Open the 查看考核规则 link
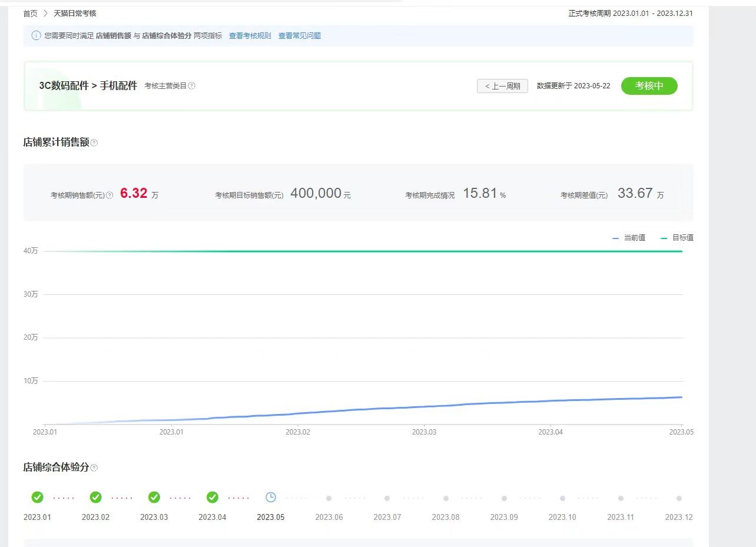This screenshot has height=547, width=756. (x=250, y=36)
